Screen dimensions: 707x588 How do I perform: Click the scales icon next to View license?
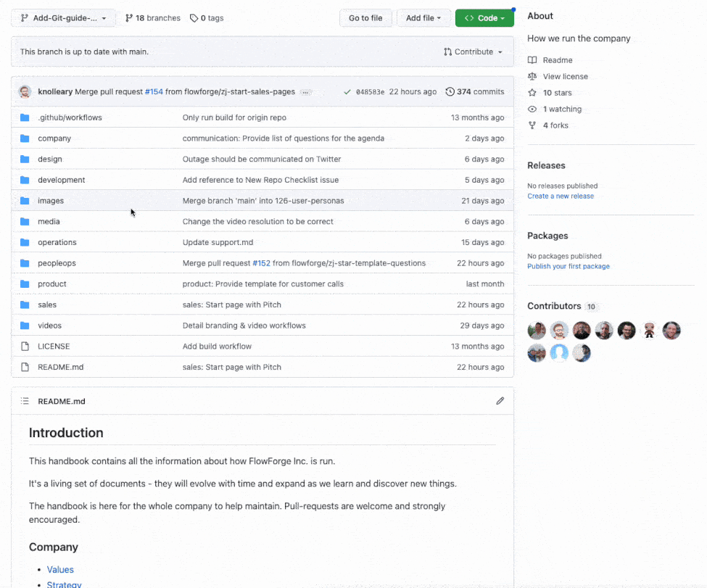[x=532, y=76]
